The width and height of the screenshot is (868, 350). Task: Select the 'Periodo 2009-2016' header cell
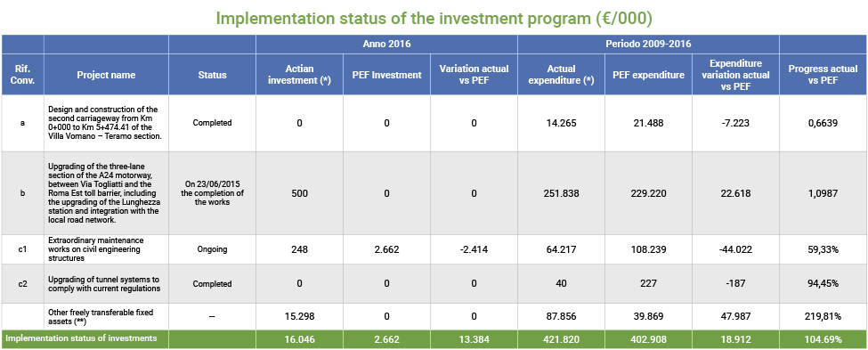pos(648,44)
